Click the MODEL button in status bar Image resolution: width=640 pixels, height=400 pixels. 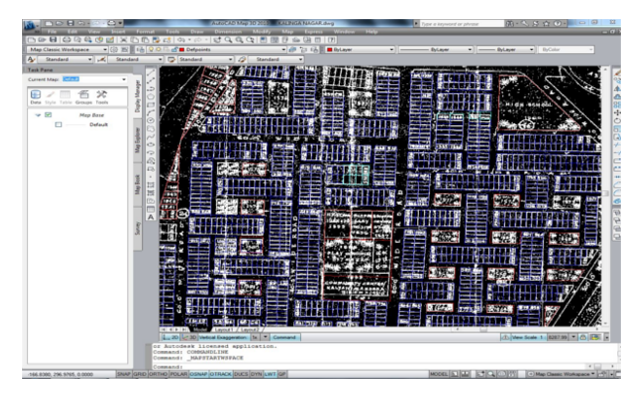coord(439,374)
